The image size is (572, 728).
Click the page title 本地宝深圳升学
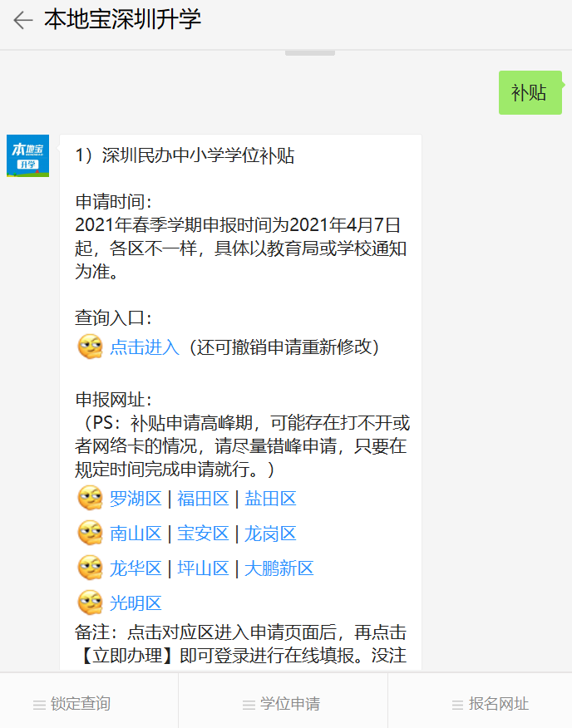(123, 20)
